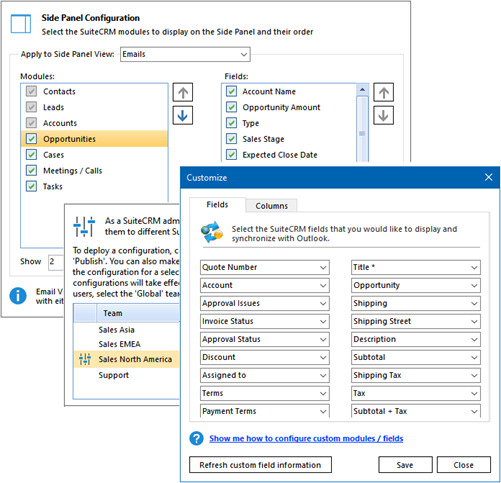Open the Shipping Street dropdown
The height and width of the screenshot is (483, 501).
pos(416,321)
